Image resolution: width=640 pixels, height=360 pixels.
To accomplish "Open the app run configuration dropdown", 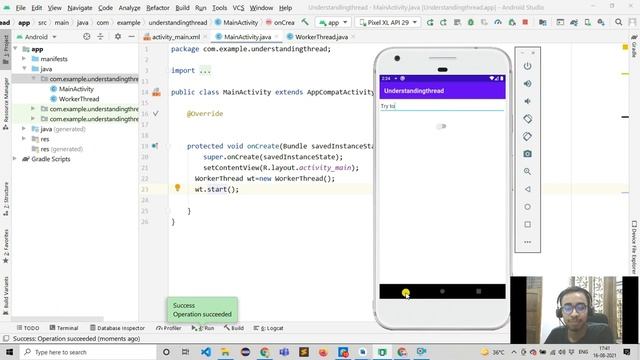I will click(x=333, y=22).
